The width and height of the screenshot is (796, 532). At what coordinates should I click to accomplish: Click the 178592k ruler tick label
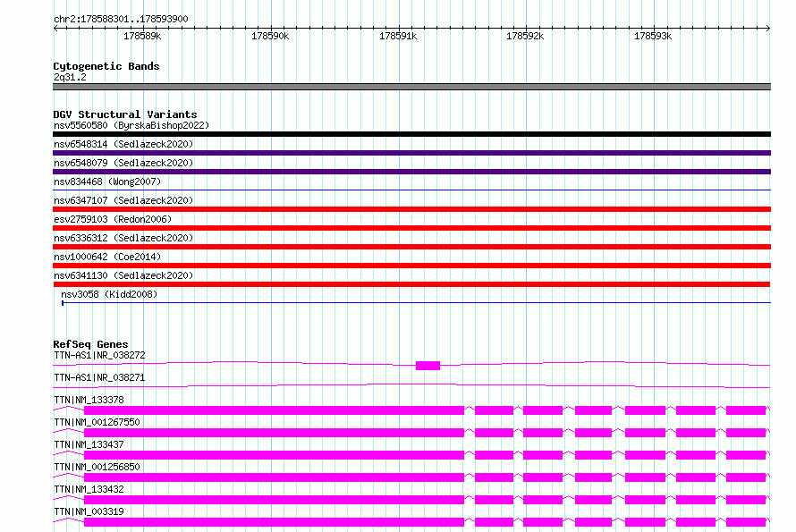point(525,36)
